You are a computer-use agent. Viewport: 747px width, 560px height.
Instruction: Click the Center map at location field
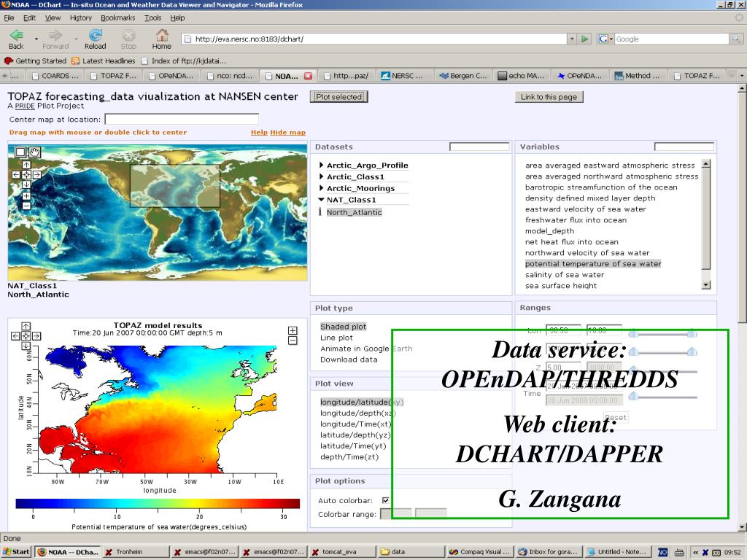click(182, 119)
